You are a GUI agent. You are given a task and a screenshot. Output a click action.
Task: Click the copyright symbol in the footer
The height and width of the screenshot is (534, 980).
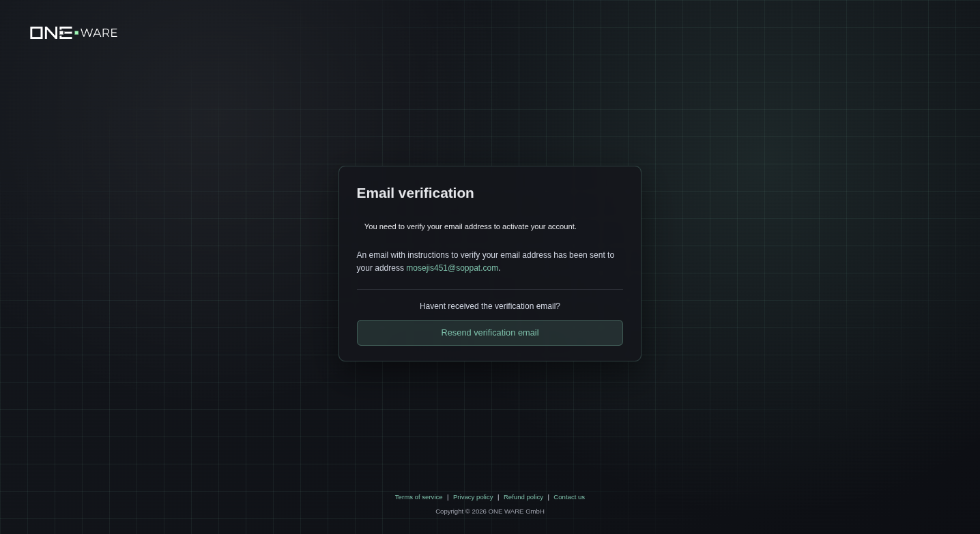pos(468,511)
